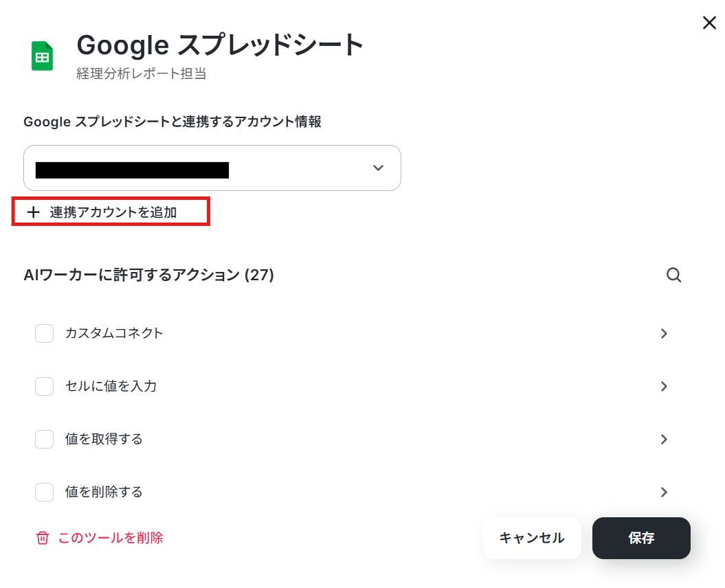
Task: Check the セルに値を入力 checkbox
Action: pyautogui.click(x=45, y=386)
